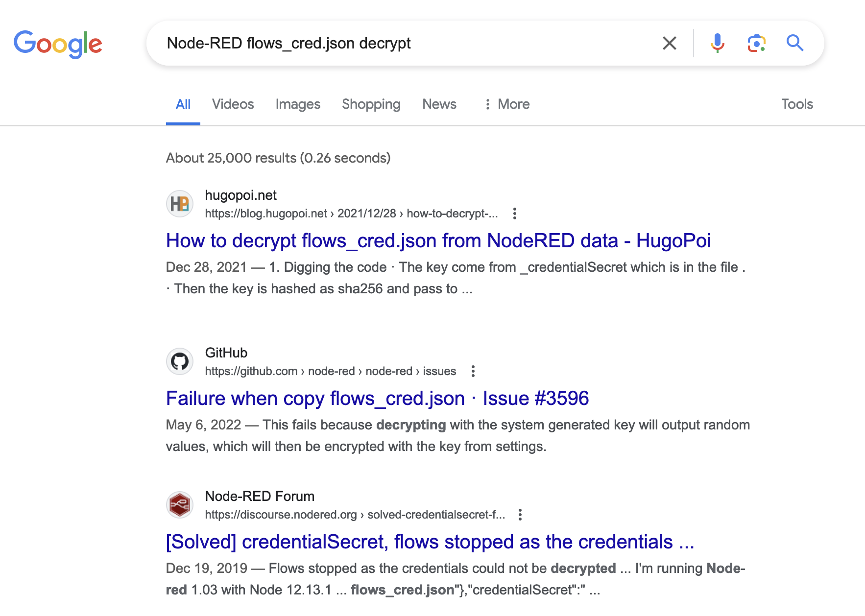Open options menu for Node-RED Forum result

pos(520,515)
